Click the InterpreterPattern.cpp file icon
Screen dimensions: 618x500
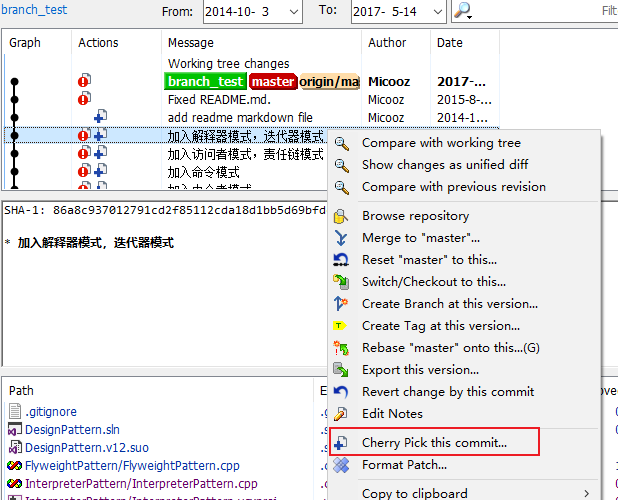[x=15, y=483]
